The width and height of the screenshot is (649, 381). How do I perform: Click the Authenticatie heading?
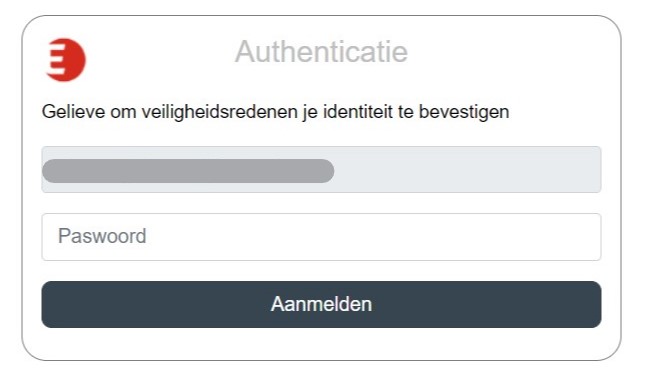point(322,52)
